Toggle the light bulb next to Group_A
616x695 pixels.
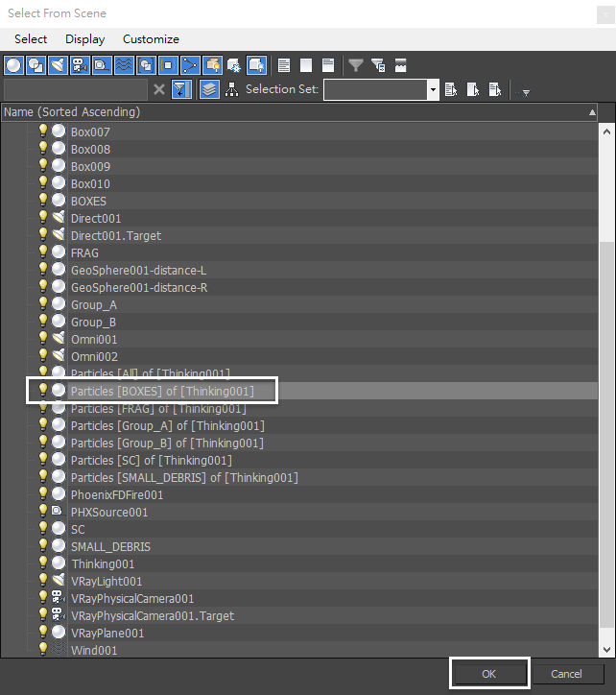[x=43, y=303]
